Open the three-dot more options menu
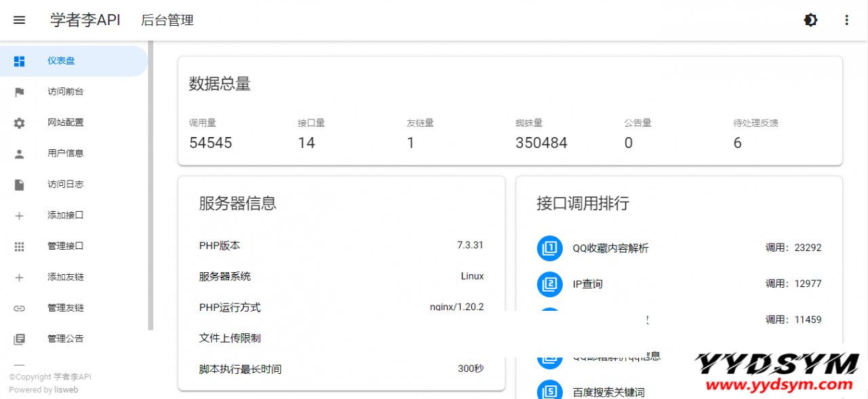868x399 pixels. tap(846, 20)
